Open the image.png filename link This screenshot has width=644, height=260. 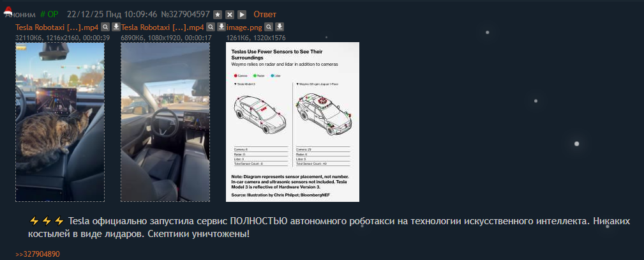tap(244, 27)
